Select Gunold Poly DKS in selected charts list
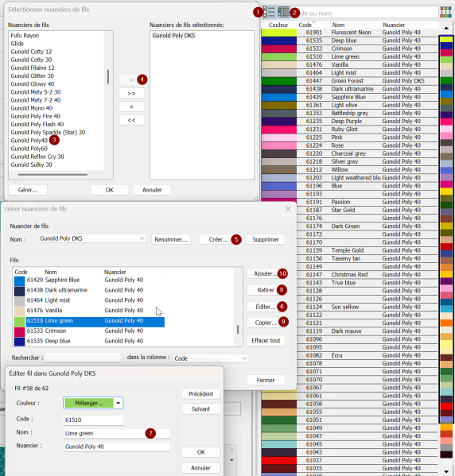The width and height of the screenshot is (455, 476). 173,36
